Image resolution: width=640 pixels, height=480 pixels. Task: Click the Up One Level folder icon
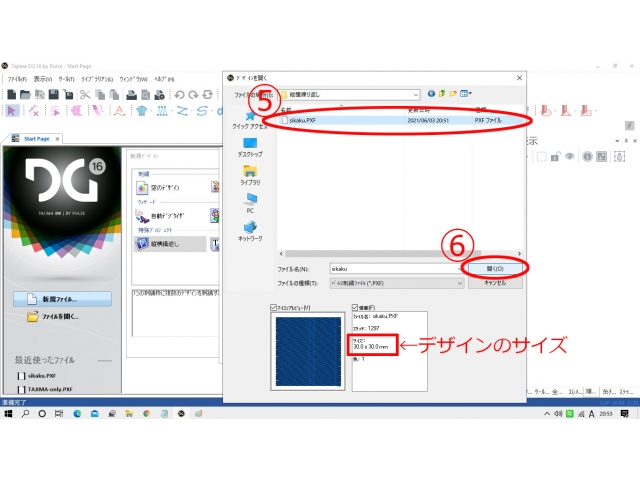(x=442, y=94)
